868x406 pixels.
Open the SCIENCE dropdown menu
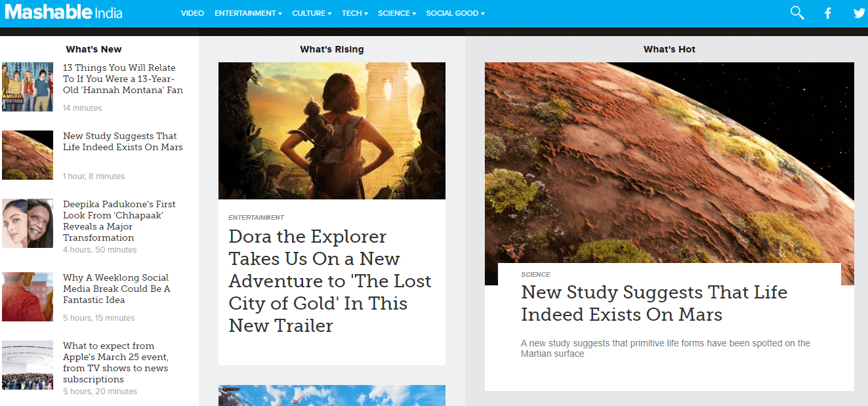tap(394, 12)
